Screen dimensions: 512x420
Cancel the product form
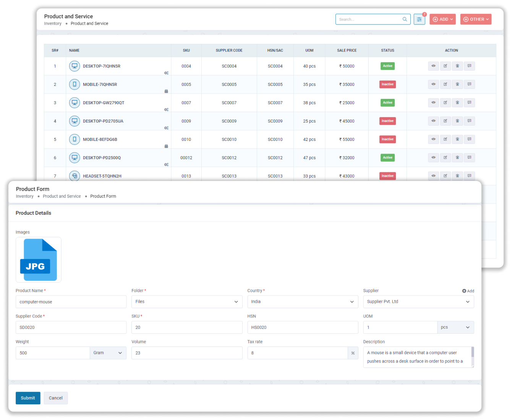55,398
